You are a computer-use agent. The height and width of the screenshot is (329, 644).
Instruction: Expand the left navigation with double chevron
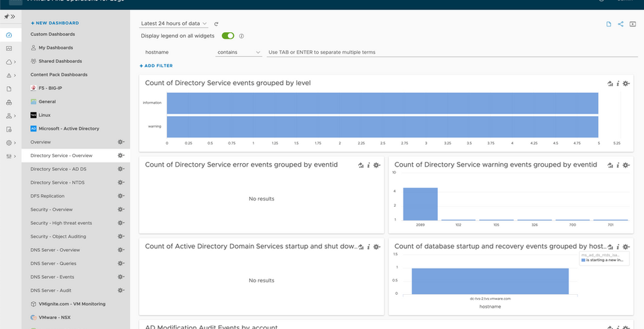(x=12, y=16)
